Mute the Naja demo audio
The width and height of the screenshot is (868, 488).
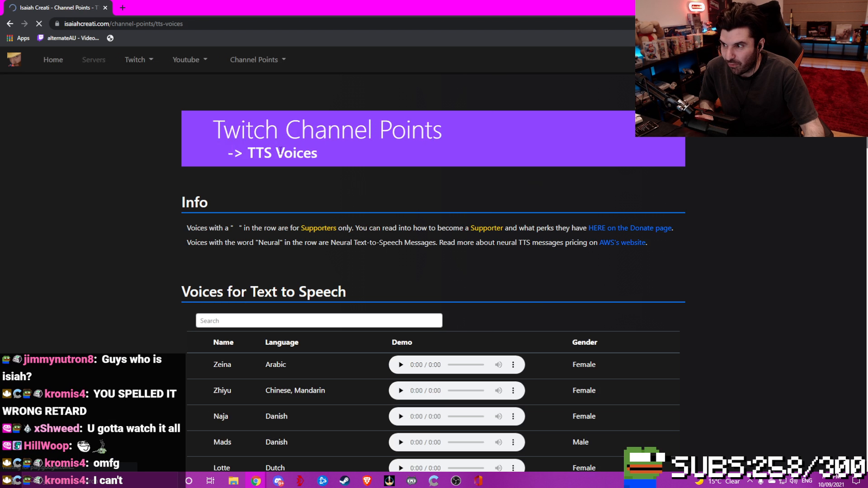[498, 416]
